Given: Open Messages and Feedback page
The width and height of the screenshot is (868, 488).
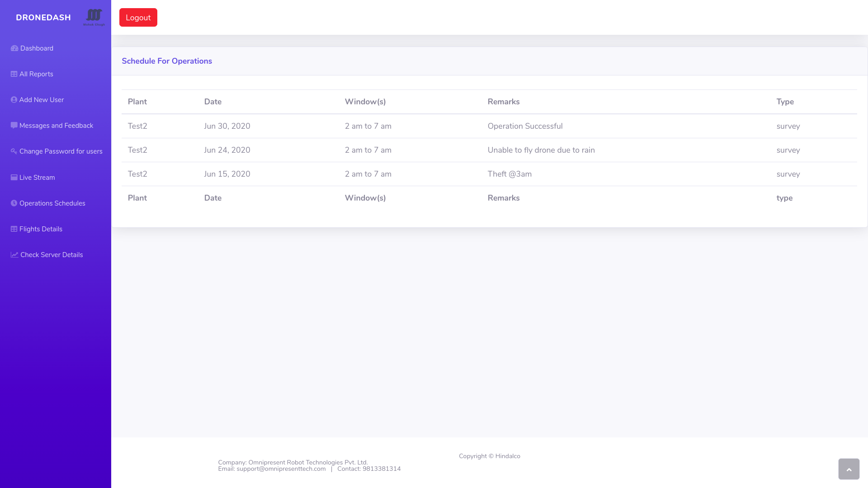Looking at the screenshot, I should [56, 126].
